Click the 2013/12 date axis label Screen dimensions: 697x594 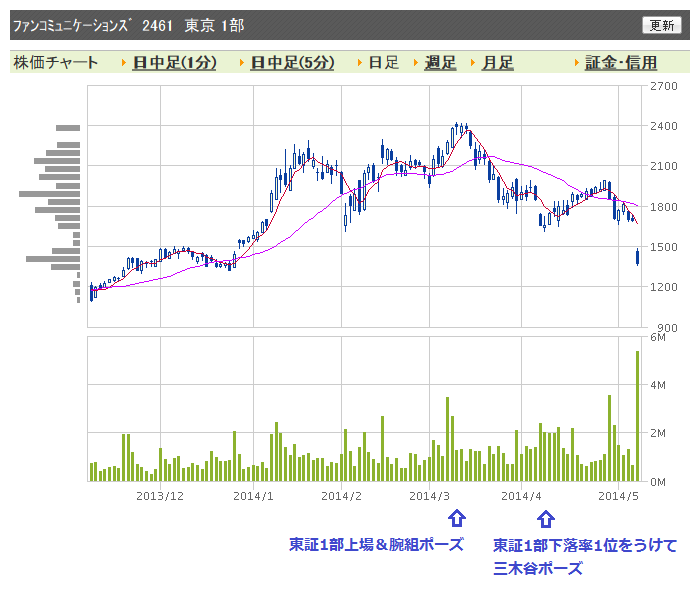pyautogui.click(x=160, y=496)
